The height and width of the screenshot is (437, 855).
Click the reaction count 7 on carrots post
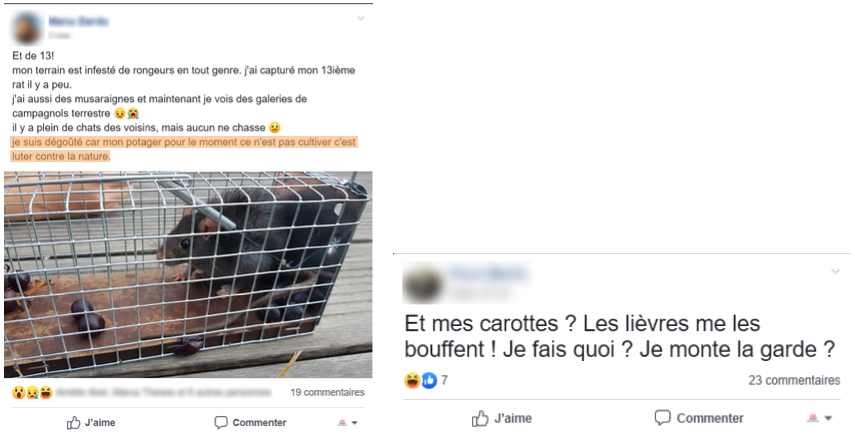click(444, 380)
